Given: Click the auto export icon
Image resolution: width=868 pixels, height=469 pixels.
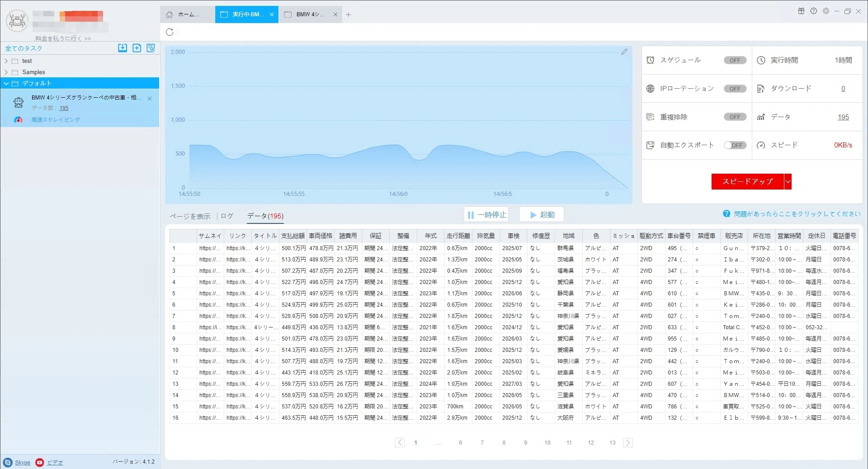Looking at the screenshot, I should tap(650, 145).
